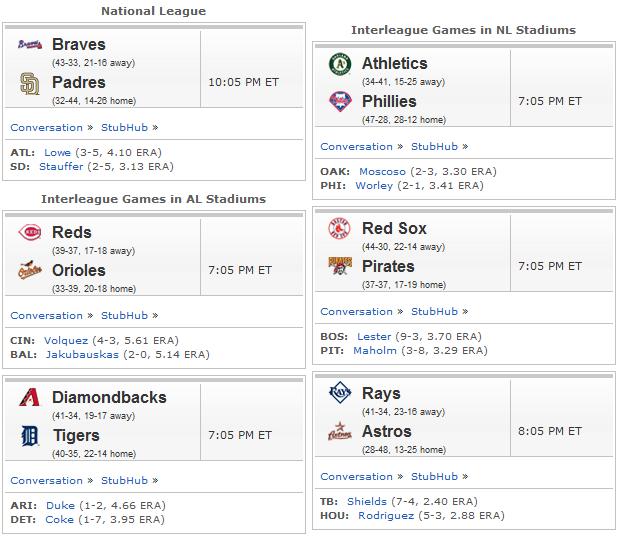Select the Houston Astros star logo
The height and width of the screenshot is (536, 618).
coord(340,431)
